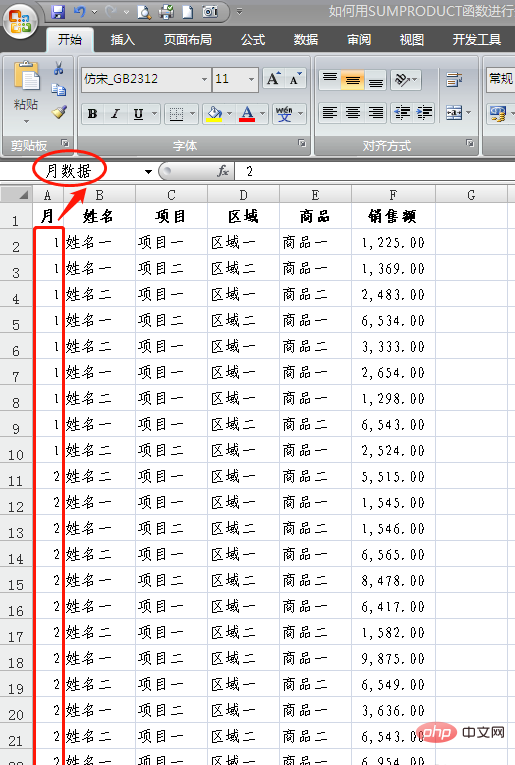Open the Office button menu

20,21
